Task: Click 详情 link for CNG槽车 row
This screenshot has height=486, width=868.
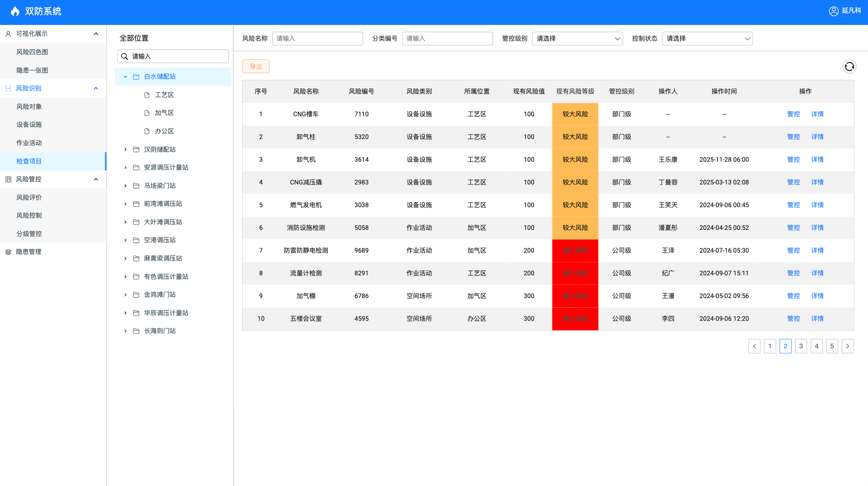Action: pyautogui.click(x=817, y=114)
